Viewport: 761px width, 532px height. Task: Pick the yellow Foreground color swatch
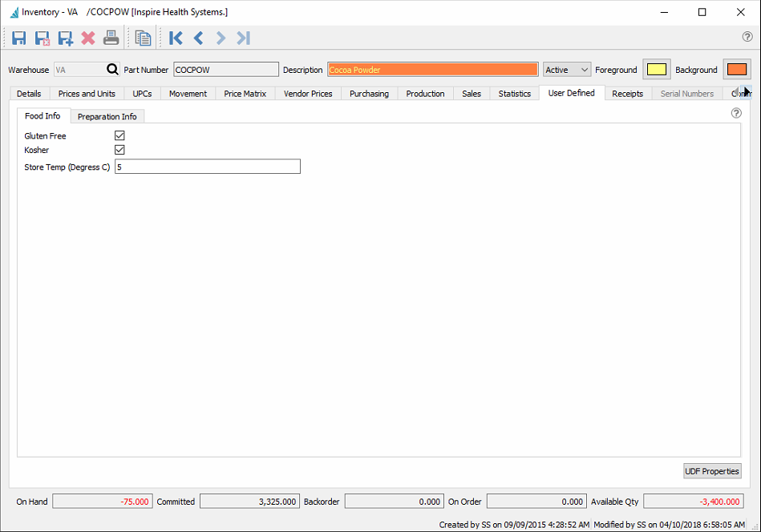click(657, 70)
